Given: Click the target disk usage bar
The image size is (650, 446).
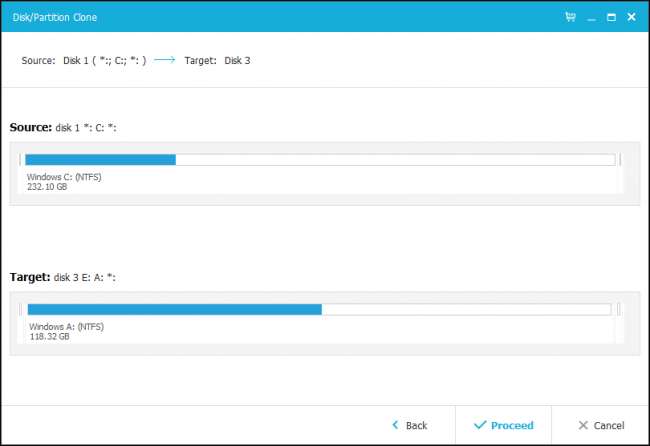Looking at the screenshot, I should (320, 310).
